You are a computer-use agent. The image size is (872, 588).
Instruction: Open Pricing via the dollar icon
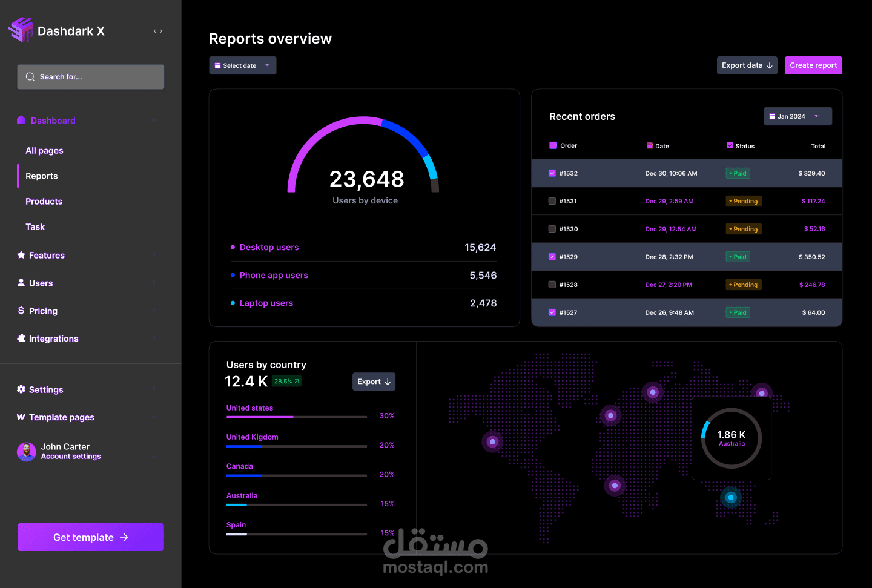point(21,311)
